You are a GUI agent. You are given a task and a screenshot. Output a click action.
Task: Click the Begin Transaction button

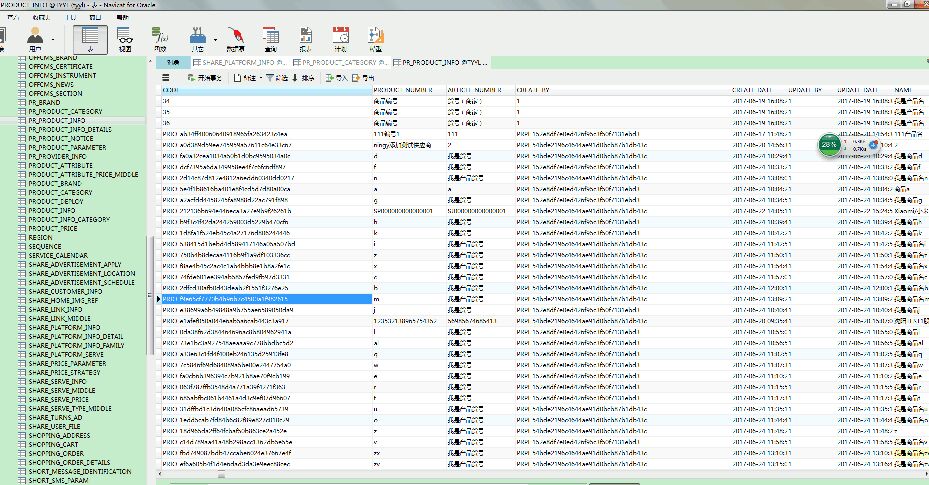click(205, 77)
